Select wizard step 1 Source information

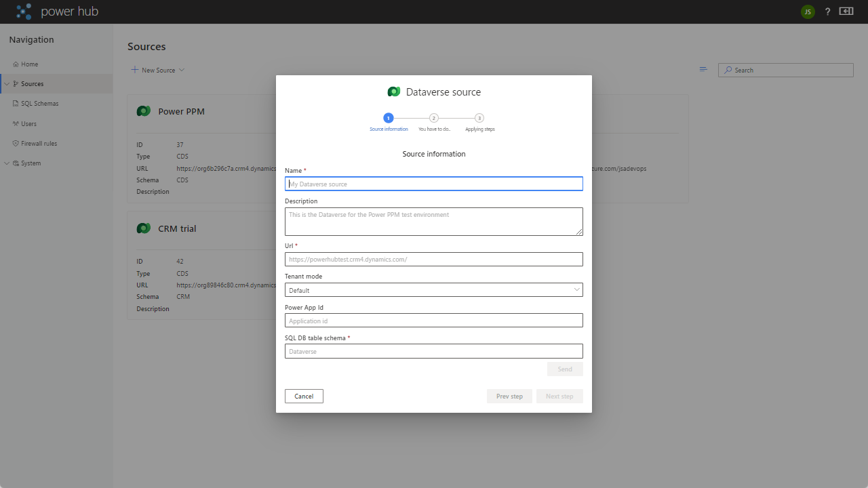pos(389,118)
